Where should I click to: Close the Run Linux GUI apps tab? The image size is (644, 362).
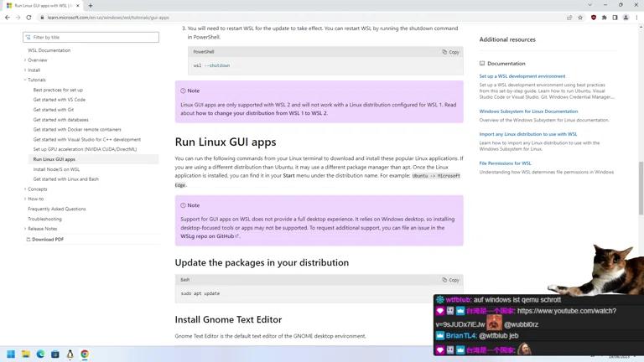point(78,6)
